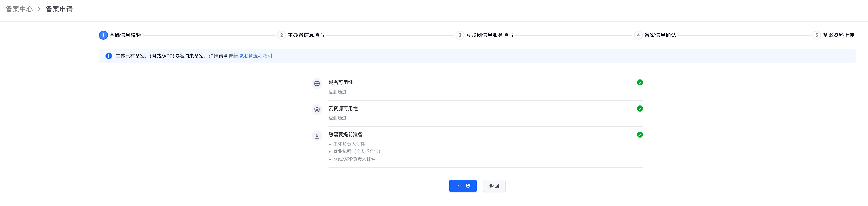868x206 pixels.
Task: Click the breadcrumb chevron after 备案中心
Action: [x=39, y=9]
